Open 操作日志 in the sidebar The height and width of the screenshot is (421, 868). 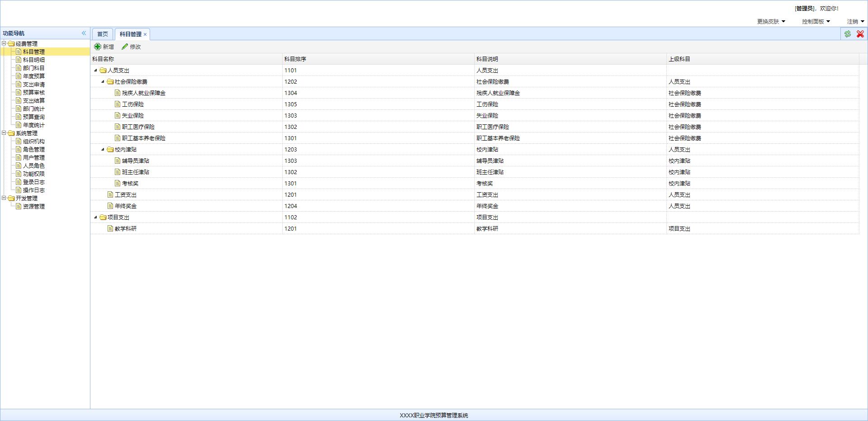[x=34, y=190]
